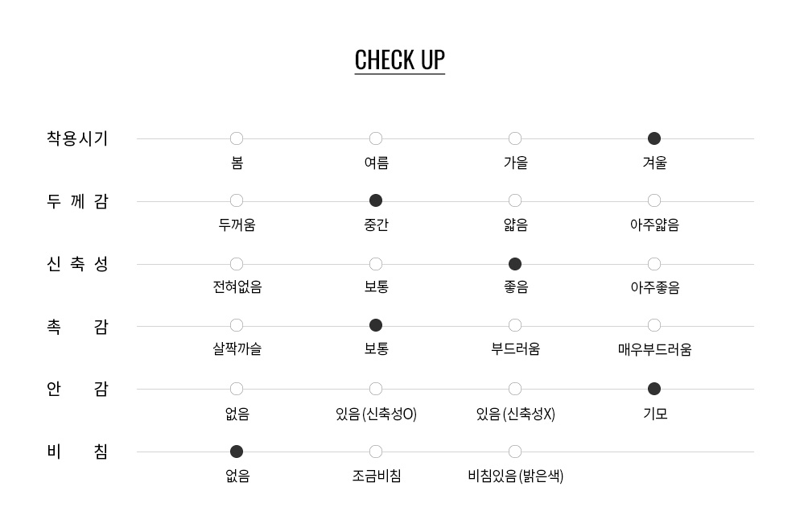Select 두꺼움 thickness radio circle

[x=237, y=200]
